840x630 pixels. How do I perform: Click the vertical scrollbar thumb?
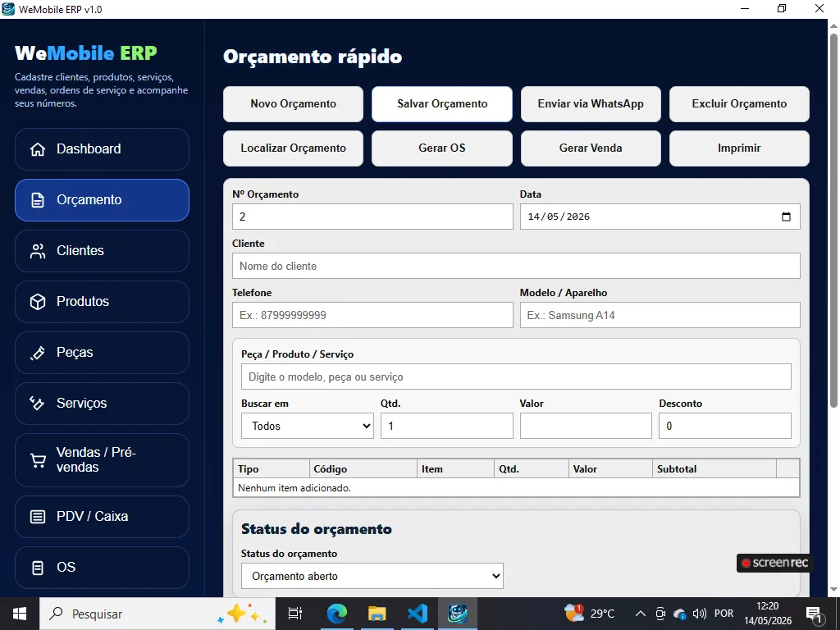click(x=833, y=220)
